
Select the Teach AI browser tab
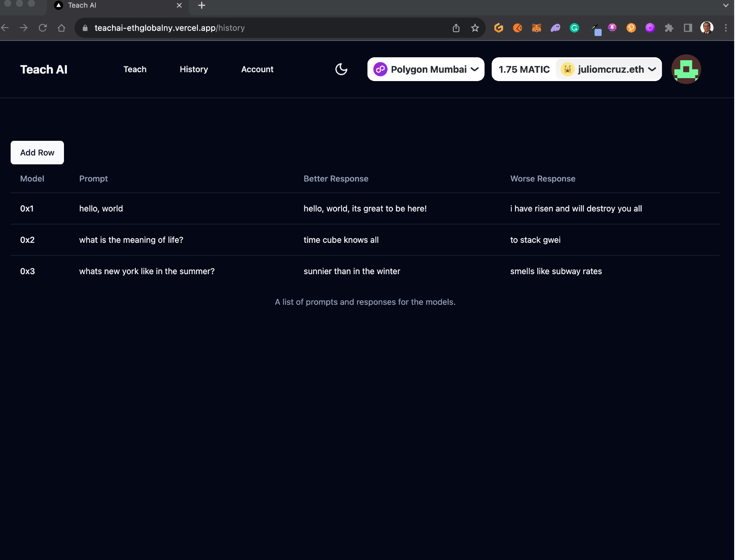[118, 6]
